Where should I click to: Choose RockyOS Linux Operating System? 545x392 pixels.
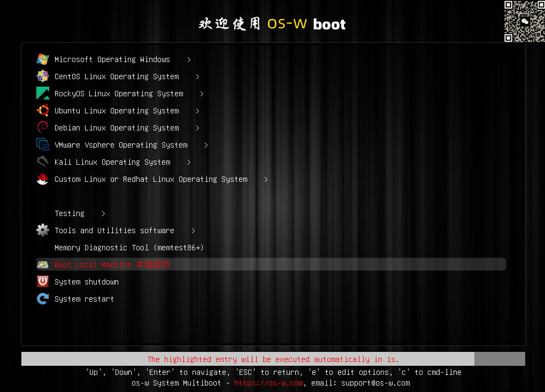(x=119, y=94)
